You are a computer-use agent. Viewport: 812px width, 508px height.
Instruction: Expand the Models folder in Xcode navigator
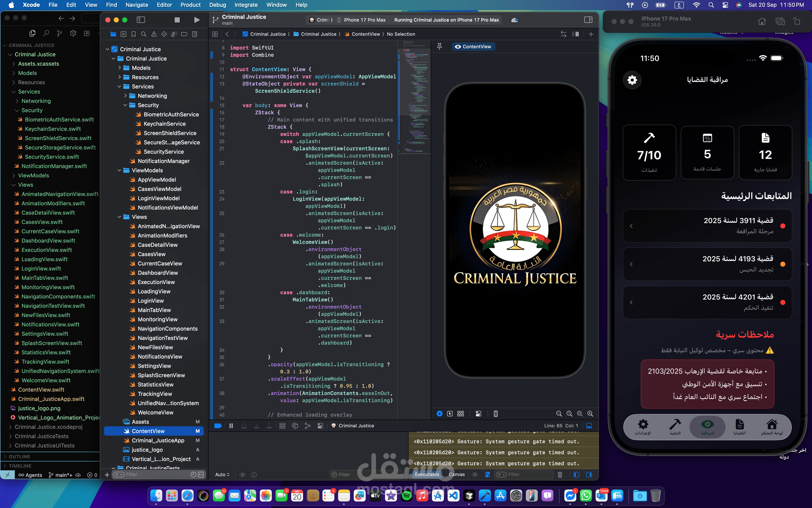coord(119,68)
